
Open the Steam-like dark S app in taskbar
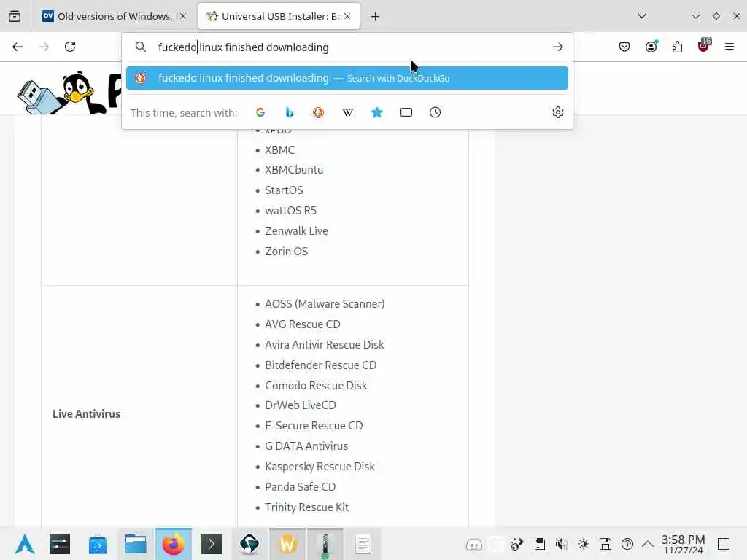tap(249, 544)
